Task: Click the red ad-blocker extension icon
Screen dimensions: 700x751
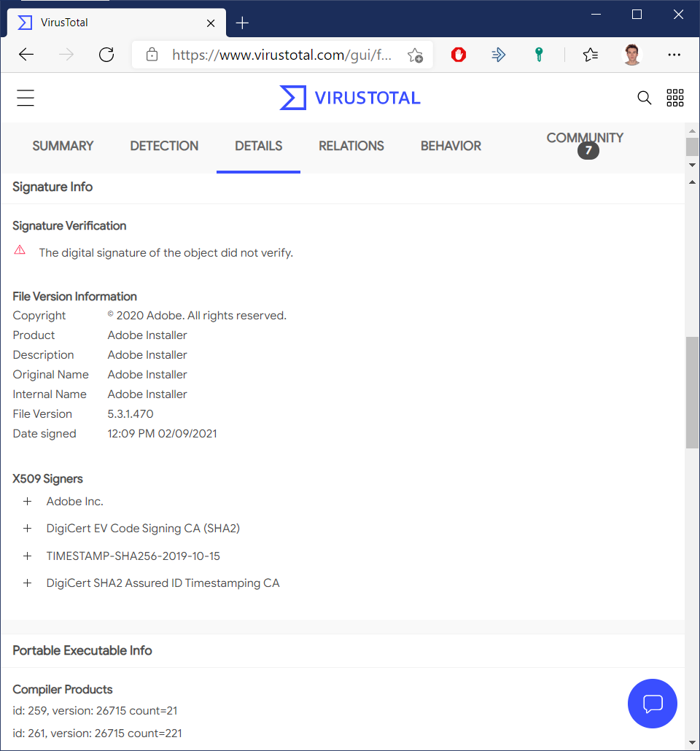Action: (459, 55)
